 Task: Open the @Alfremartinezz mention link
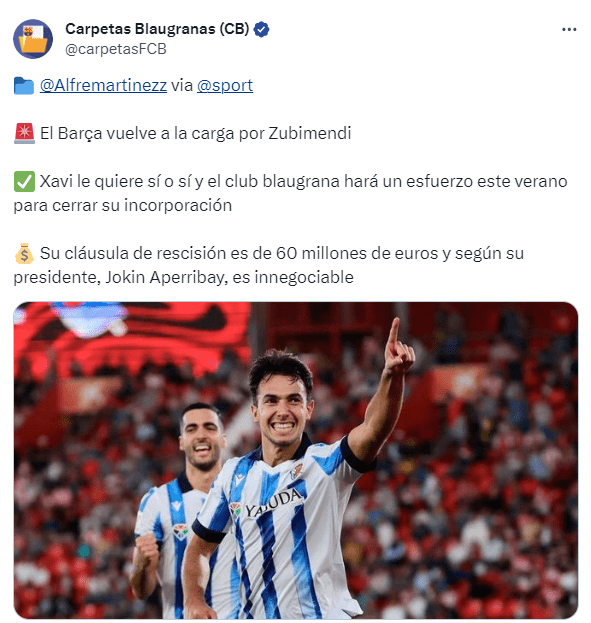click(x=103, y=85)
